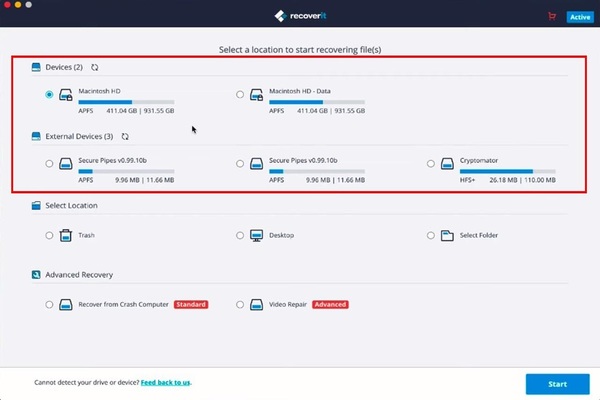Screen dimensions: 600x400
Task: Minimize the window with the yellow button
Action: (x=18, y=5)
